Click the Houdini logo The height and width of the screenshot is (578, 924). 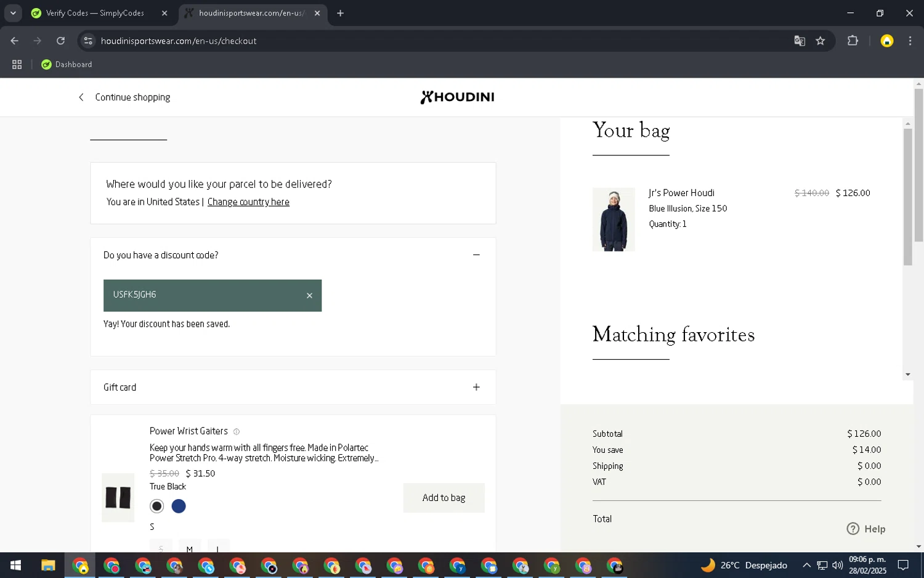click(x=457, y=97)
